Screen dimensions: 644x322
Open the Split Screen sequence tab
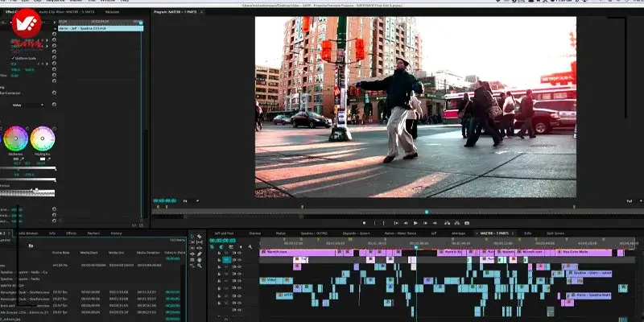point(555,233)
